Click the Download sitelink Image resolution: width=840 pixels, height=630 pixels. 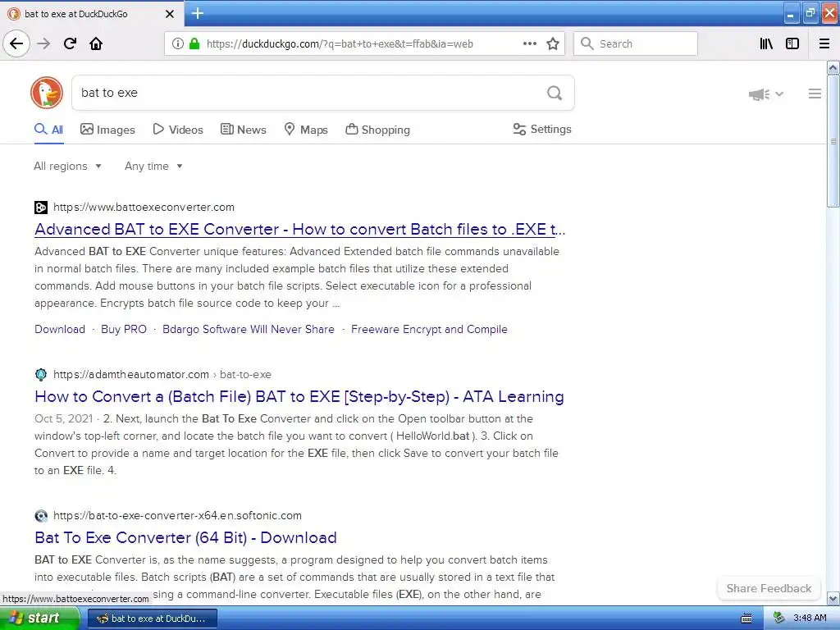[x=60, y=329]
